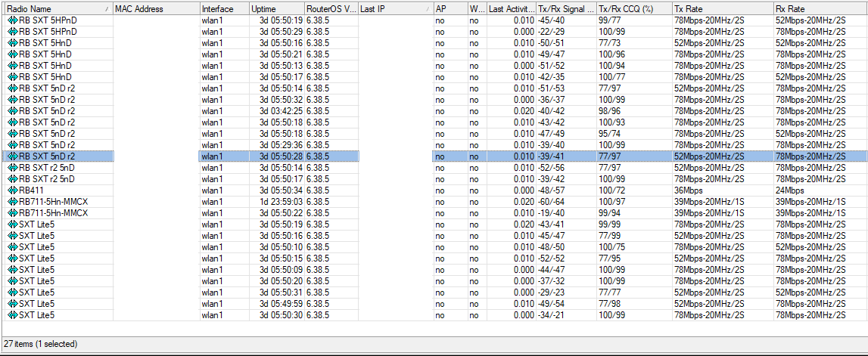Sort by the Last Activit... column header

[x=511, y=9]
